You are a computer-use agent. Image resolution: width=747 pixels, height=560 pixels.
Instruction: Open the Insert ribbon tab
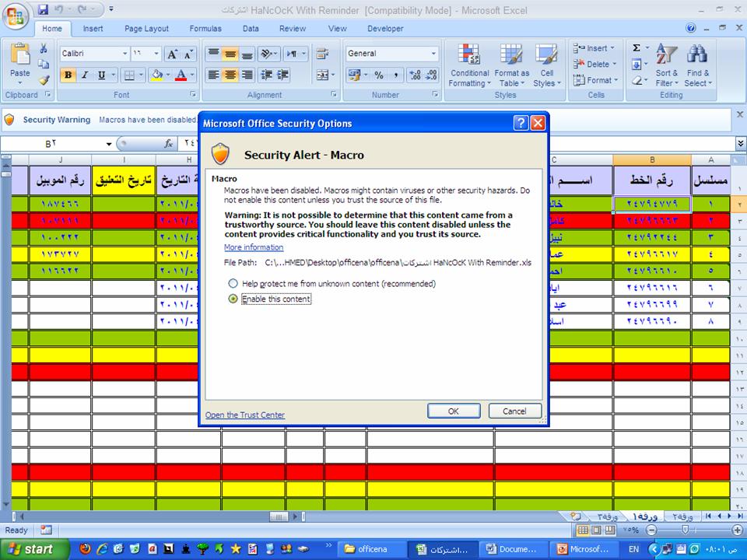93,29
